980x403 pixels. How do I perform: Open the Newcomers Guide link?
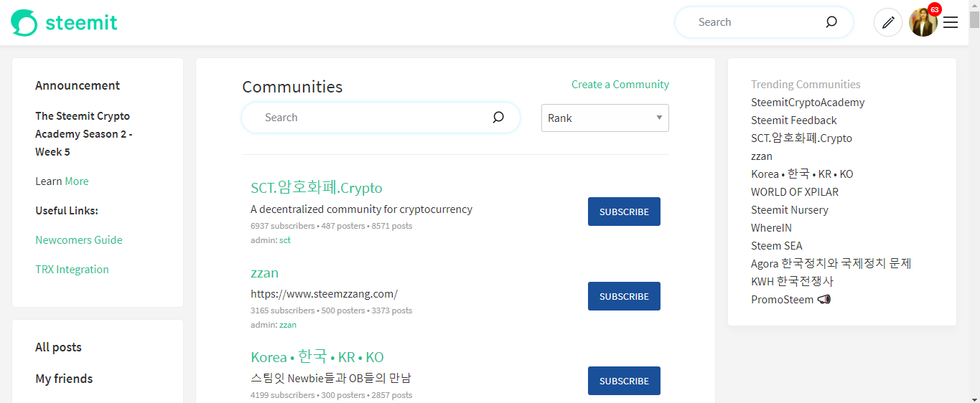click(x=79, y=240)
